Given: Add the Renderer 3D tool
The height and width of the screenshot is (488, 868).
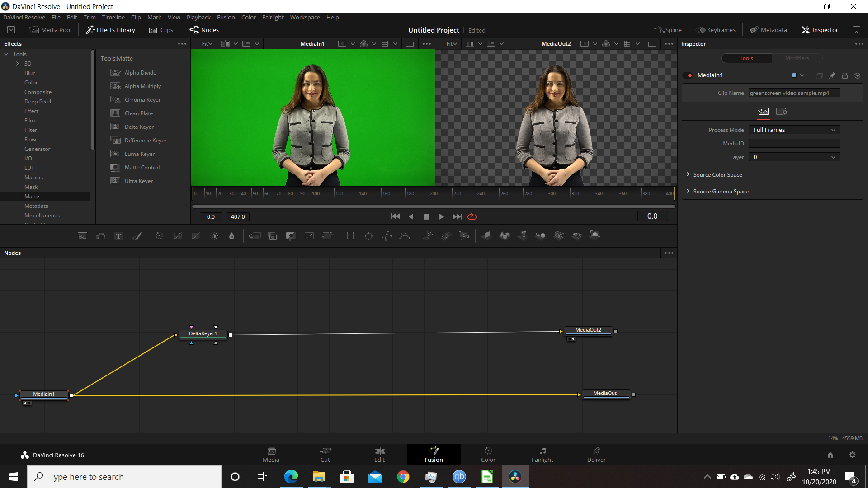Looking at the screenshot, I should click(x=595, y=235).
